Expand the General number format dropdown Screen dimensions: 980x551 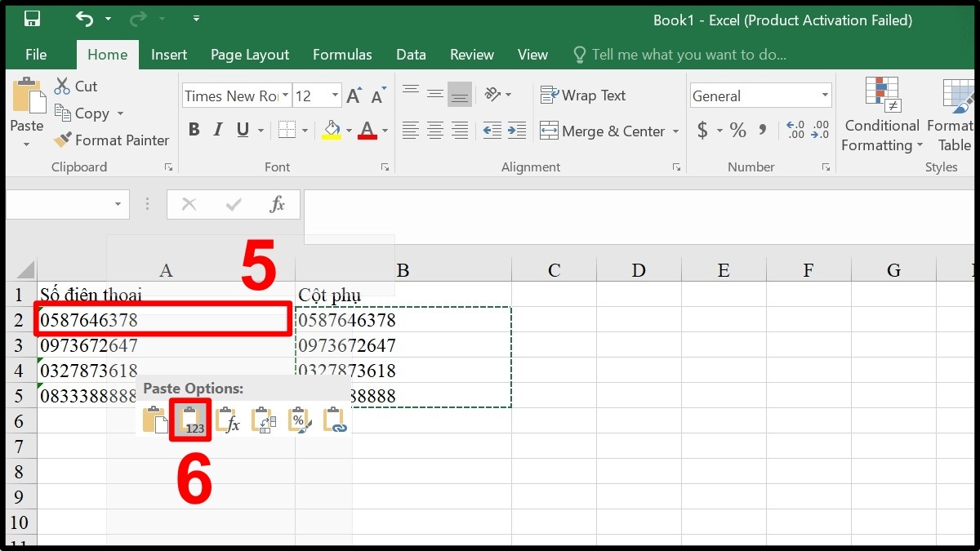tap(824, 96)
